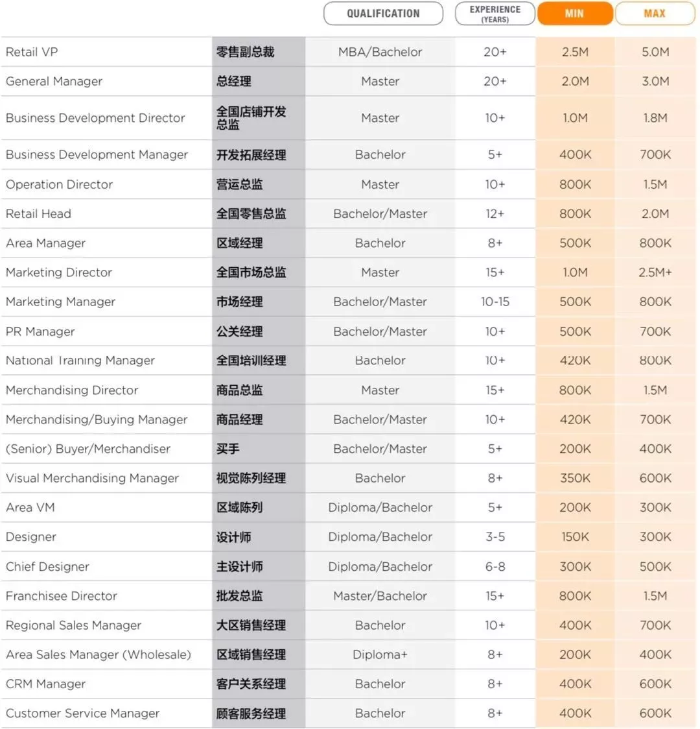Click 150K minimum salary for Designer

click(x=575, y=537)
